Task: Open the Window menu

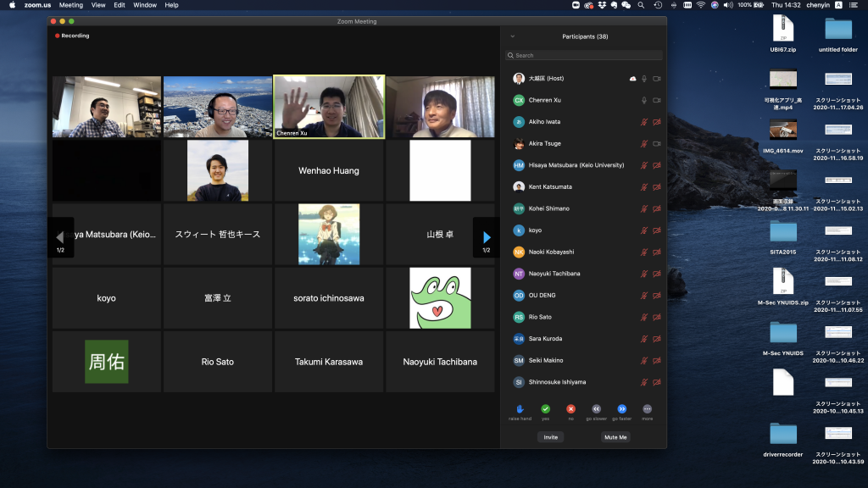Action: 145,5
